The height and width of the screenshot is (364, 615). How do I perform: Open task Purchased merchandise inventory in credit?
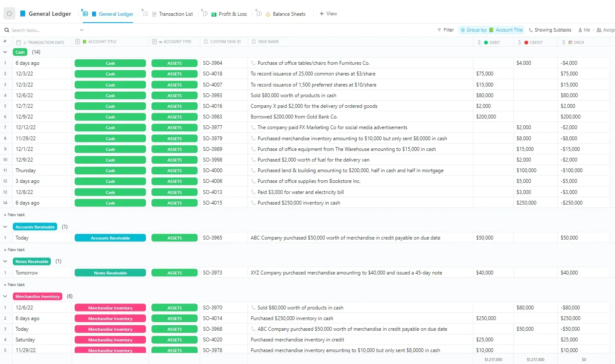coord(297,340)
